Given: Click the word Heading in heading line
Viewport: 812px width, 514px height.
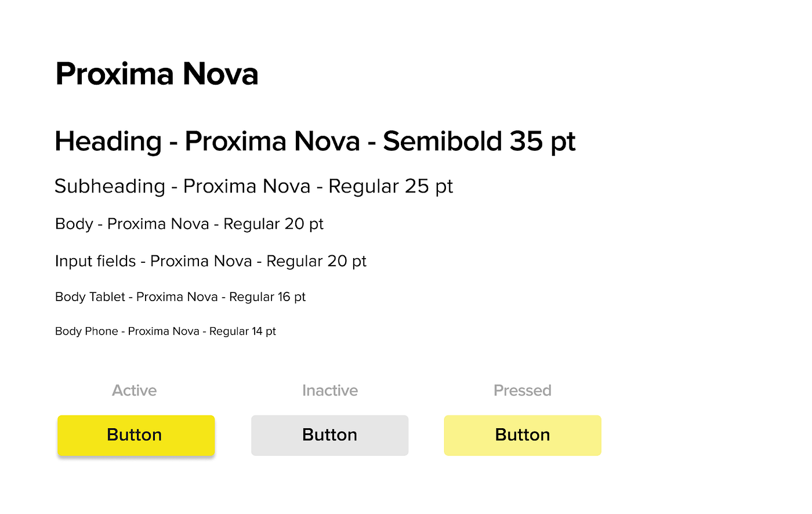Looking at the screenshot, I should coord(108,142).
